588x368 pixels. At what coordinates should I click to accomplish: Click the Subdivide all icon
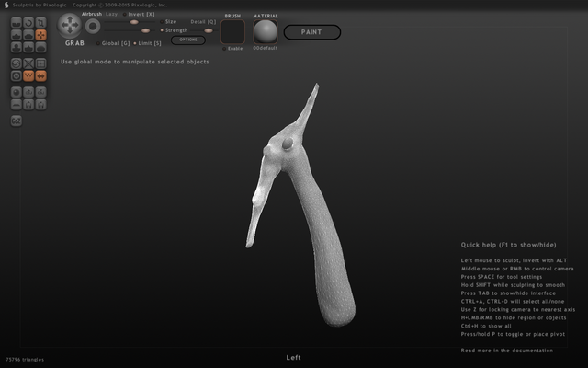coord(40,63)
